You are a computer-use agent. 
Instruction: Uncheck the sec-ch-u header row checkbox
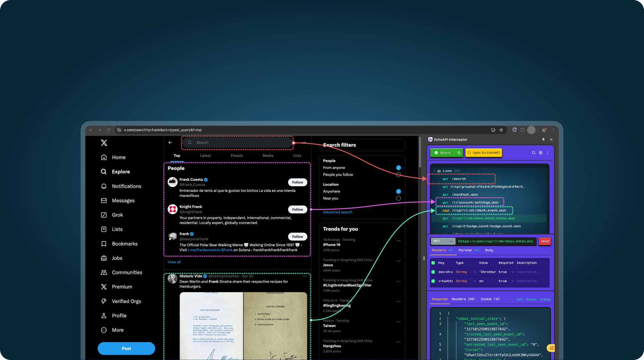point(433,272)
